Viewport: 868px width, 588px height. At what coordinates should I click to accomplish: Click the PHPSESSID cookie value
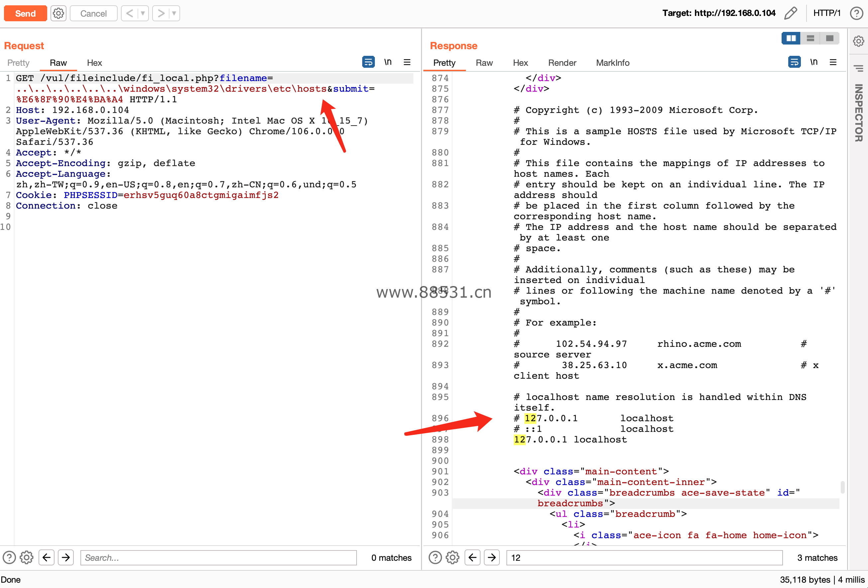(201, 195)
